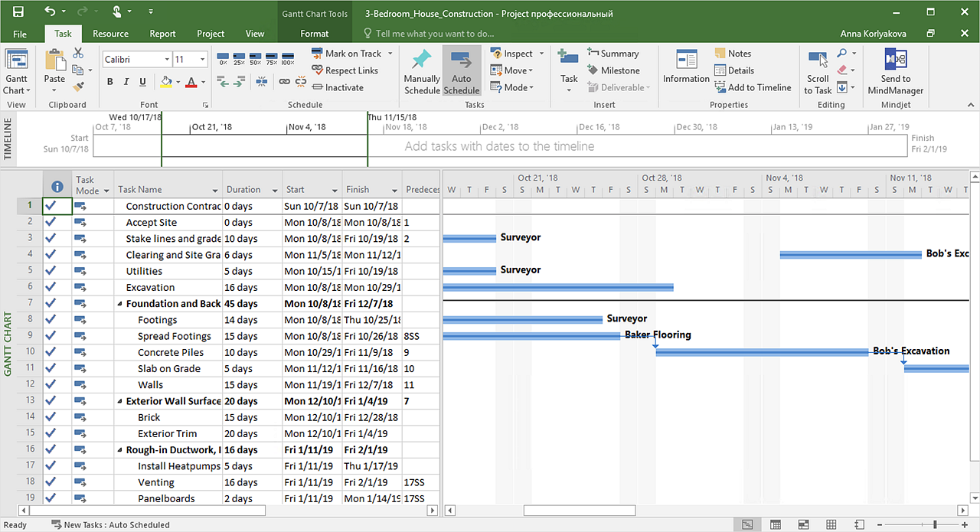Viewport: 980px width, 532px height.
Task: Open the File menu
Action: pos(20,34)
